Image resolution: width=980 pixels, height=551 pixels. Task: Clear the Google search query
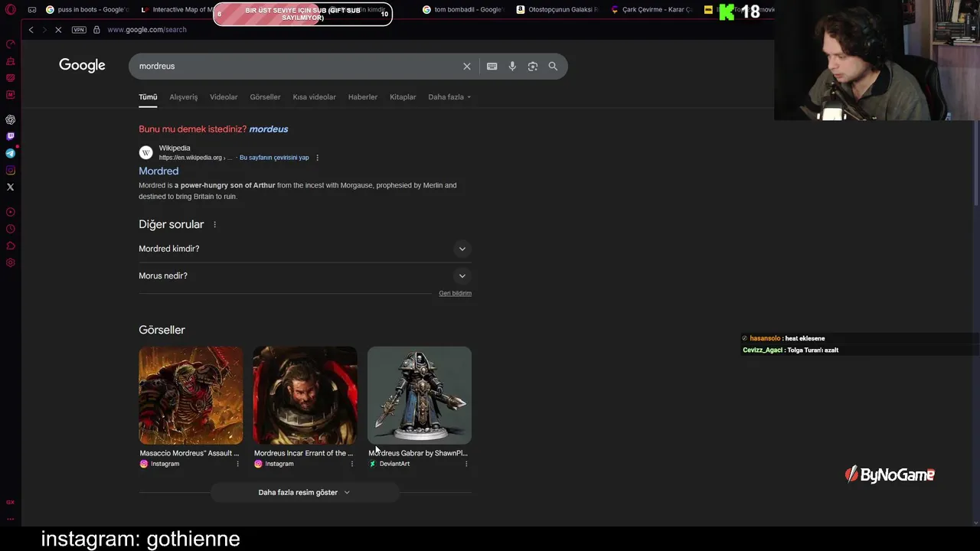[467, 67]
